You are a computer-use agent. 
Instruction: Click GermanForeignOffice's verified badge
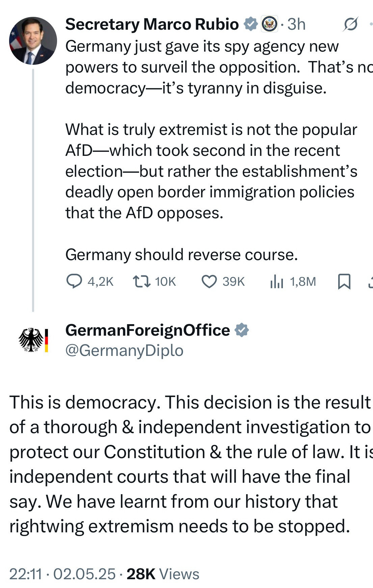pos(241,330)
